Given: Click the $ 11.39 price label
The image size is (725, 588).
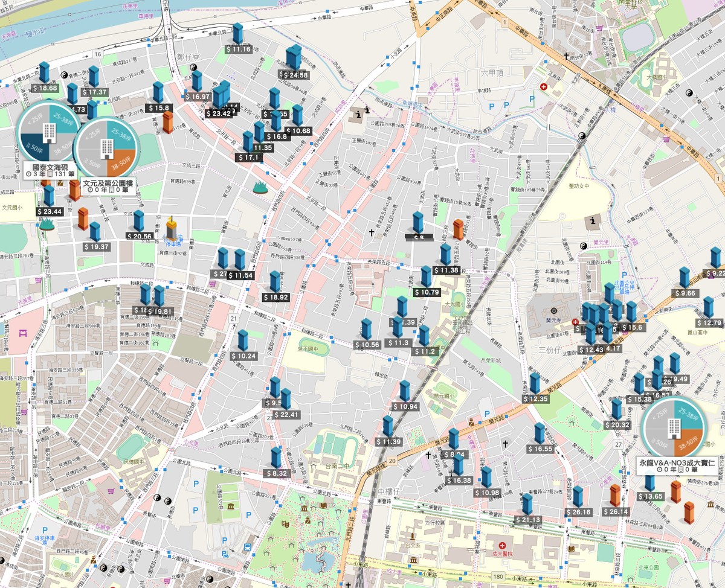Looking at the screenshot, I should (388, 442).
